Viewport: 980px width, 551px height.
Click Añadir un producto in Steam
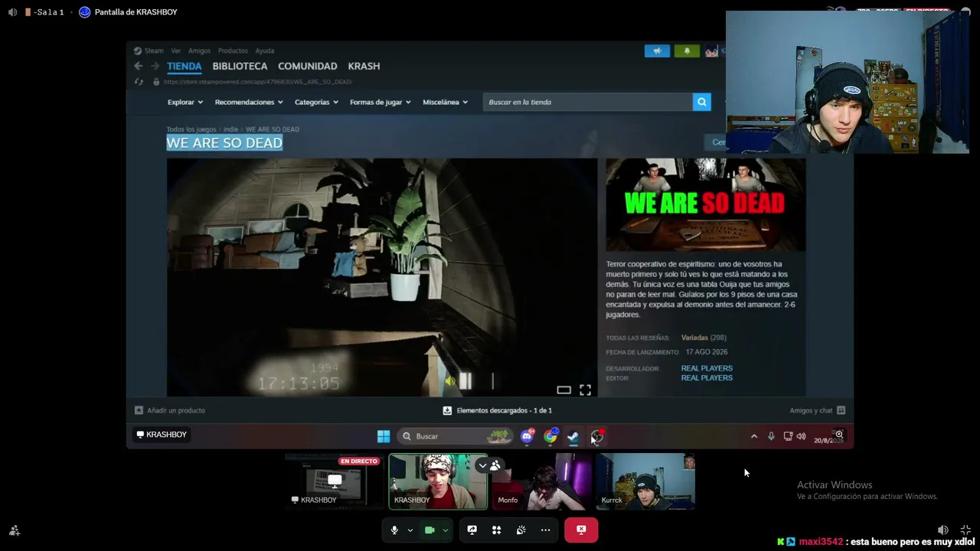tap(170, 410)
